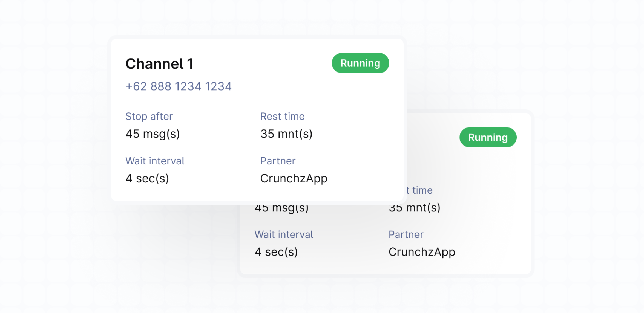Select the 35 mnt(s) value on back card

click(415, 208)
